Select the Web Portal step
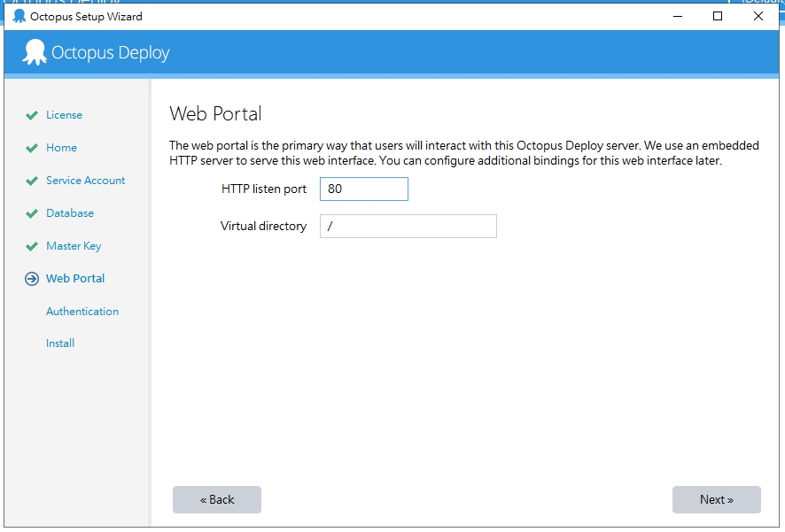The image size is (785, 532). (x=75, y=279)
